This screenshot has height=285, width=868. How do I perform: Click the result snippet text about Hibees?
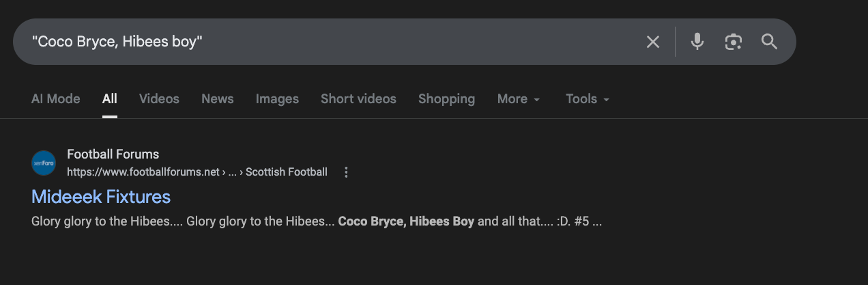pyautogui.click(x=317, y=222)
